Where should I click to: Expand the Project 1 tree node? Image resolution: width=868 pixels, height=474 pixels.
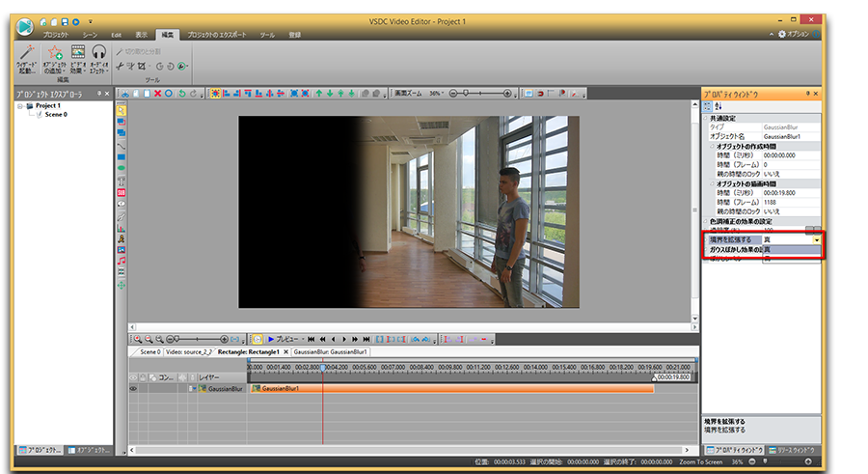[x=20, y=106]
